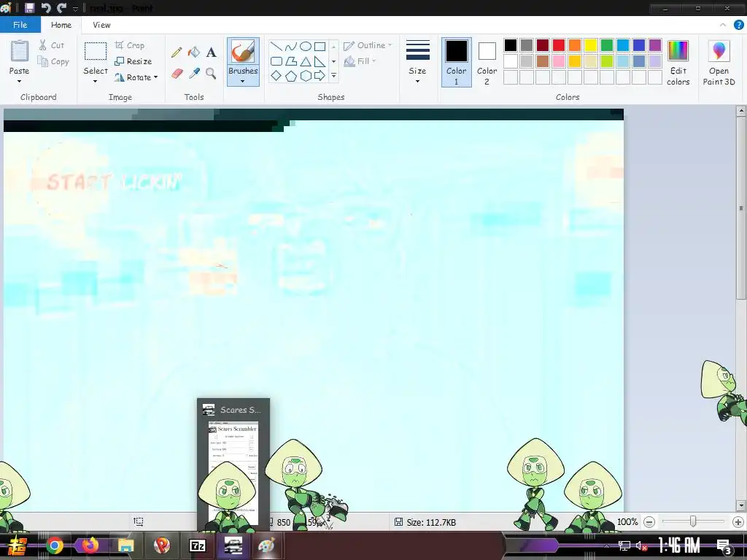747x560 pixels.
Task: Click the Copy button
Action: [53, 61]
